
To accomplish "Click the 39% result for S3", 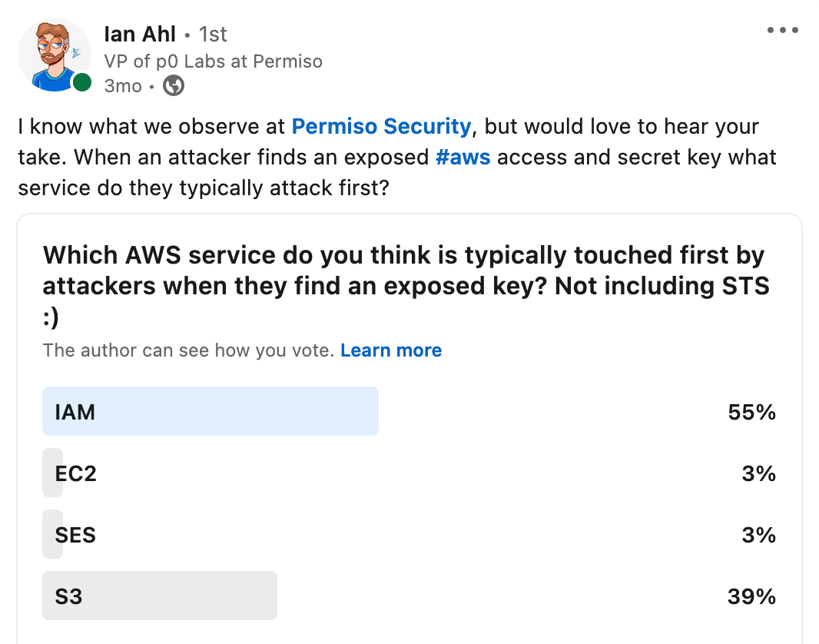I will coord(751,596).
